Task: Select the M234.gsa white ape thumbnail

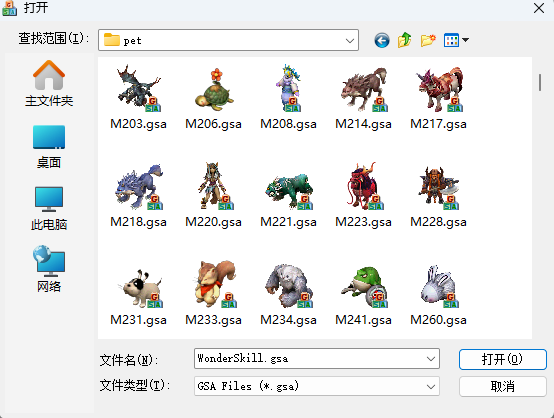Action: (288, 285)
